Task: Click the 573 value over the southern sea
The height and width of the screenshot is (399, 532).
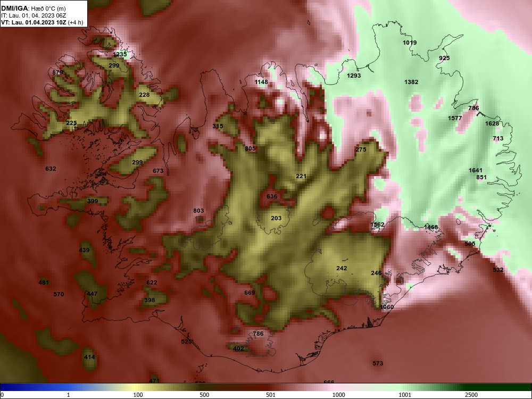Action: pyautogui.click(x=378, y=363)
